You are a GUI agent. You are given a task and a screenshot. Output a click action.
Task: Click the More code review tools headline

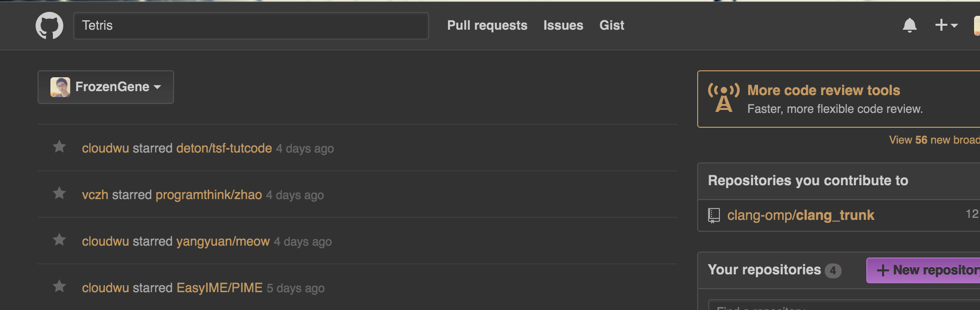(x=823, y=90)
